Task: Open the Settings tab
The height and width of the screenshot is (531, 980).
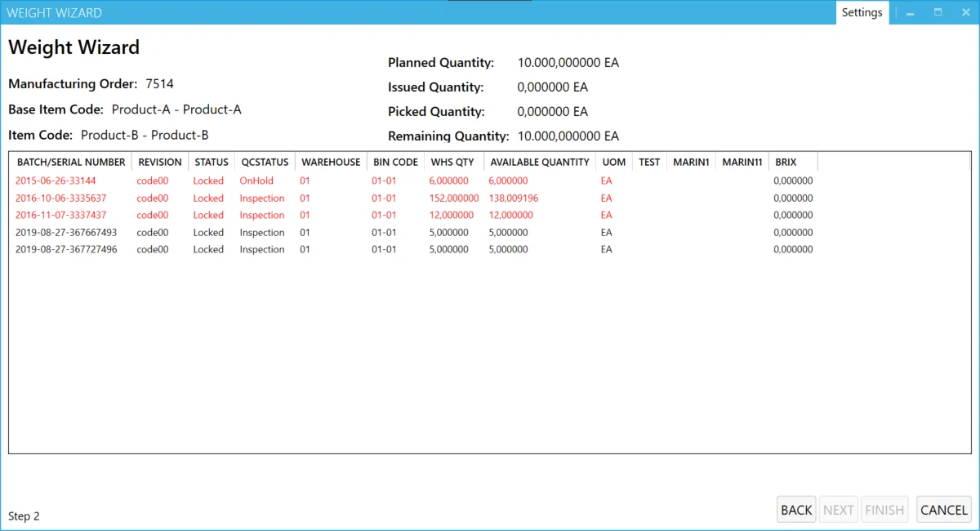Action: coord(862,12)
